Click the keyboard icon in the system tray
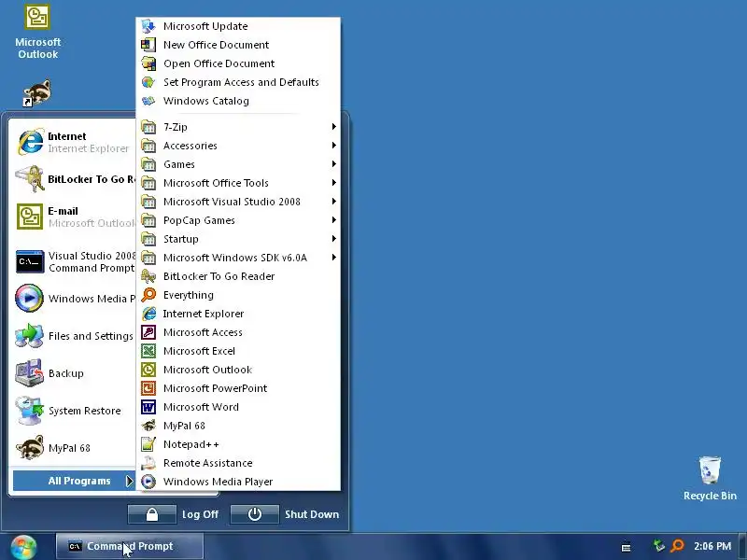 coord(626,547)
